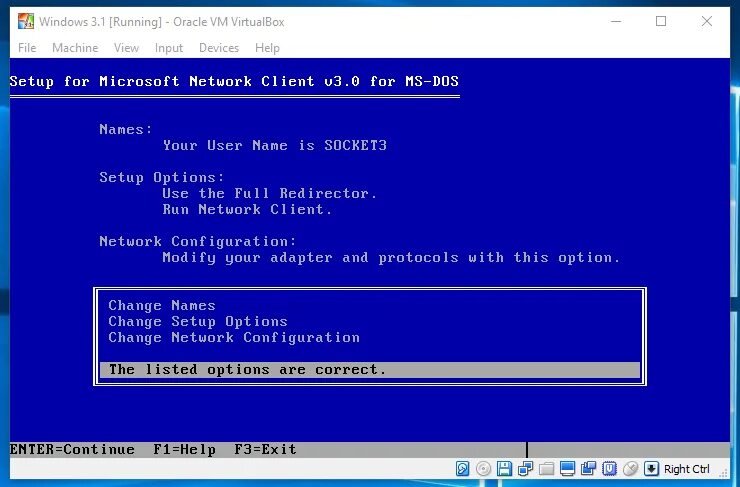Click the CPU virtualization chip status icon
The image size is (740, 487).
click(609, 469)
